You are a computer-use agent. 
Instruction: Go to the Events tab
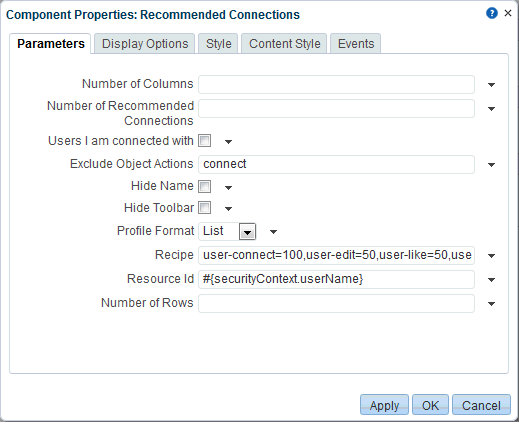pos(356,44)
